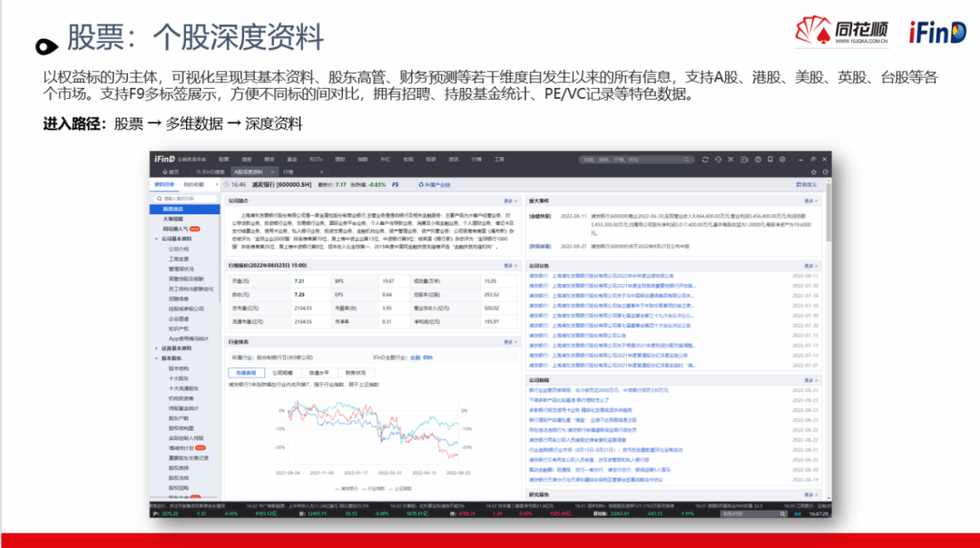980x548 pixels.
Task: Close the A股深度资料 tab
Action: (270, 171)
